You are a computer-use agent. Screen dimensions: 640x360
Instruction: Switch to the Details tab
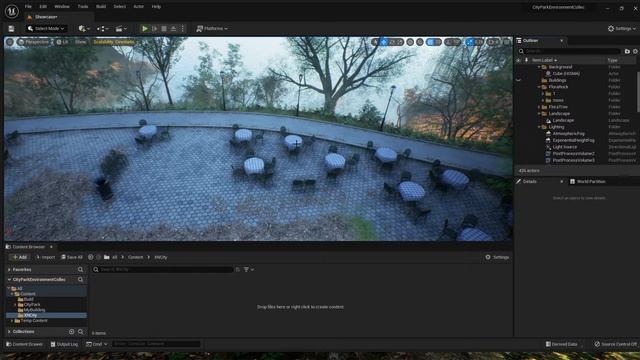[x=529, y=182]
